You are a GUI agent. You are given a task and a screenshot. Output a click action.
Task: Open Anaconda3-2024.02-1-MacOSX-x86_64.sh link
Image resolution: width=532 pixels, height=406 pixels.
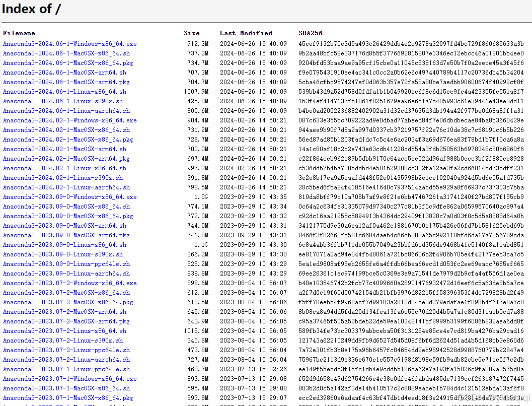point(66,129)
